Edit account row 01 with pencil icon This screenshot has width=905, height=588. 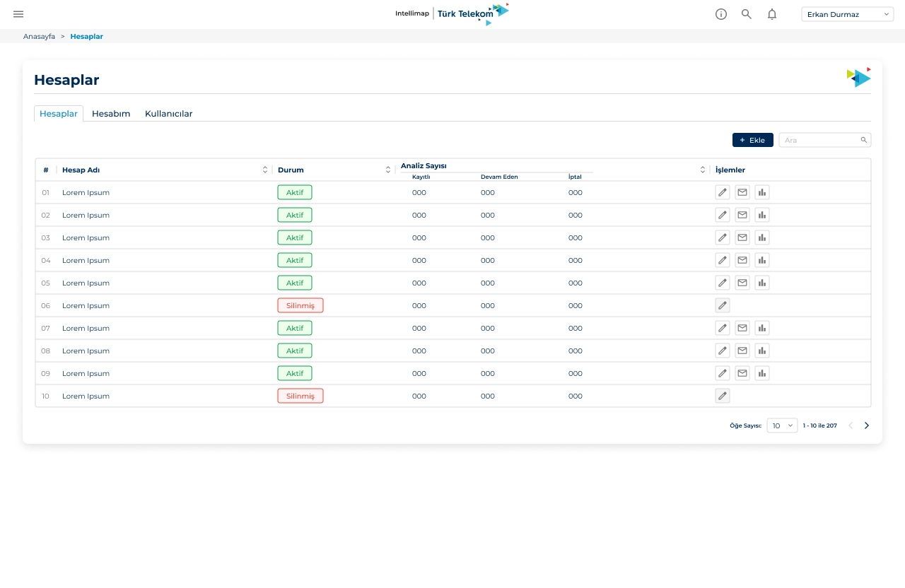pos(723,192)
